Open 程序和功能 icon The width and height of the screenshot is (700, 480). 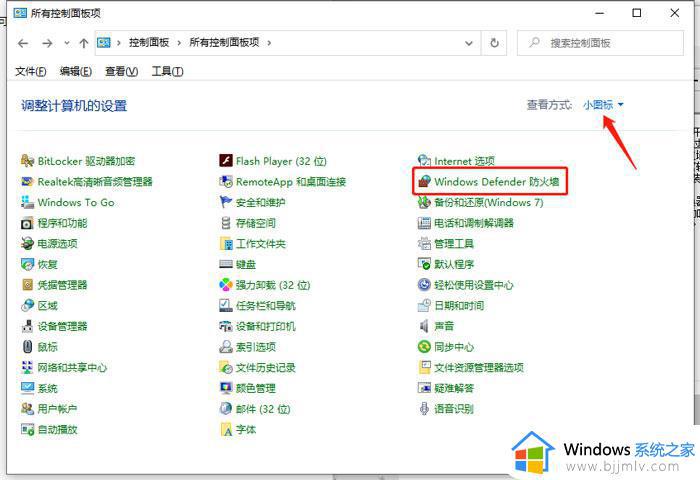click(27, 223)
